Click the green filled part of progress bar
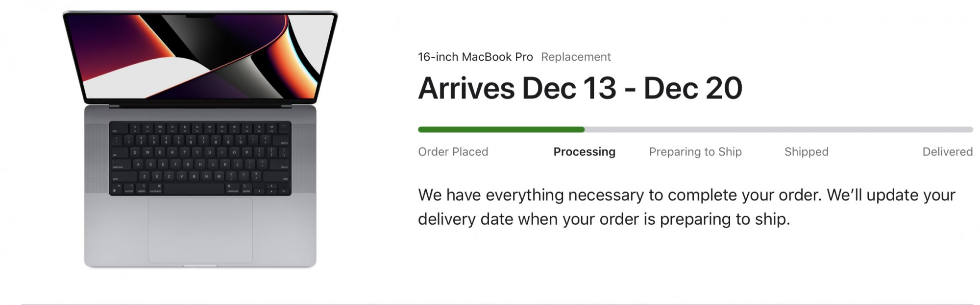 pyautogui.click(x=501, y=130)
